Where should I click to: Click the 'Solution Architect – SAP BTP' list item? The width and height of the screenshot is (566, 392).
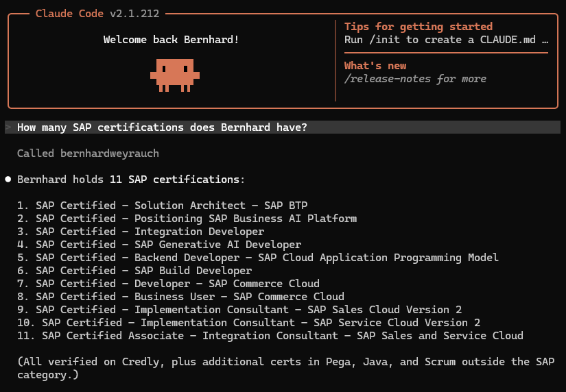(163, 205)
